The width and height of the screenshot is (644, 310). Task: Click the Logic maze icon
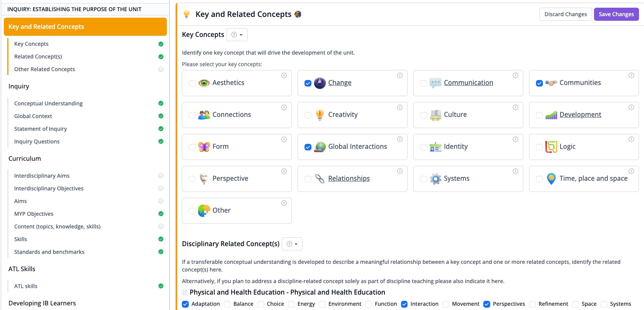tap(551, 147)
